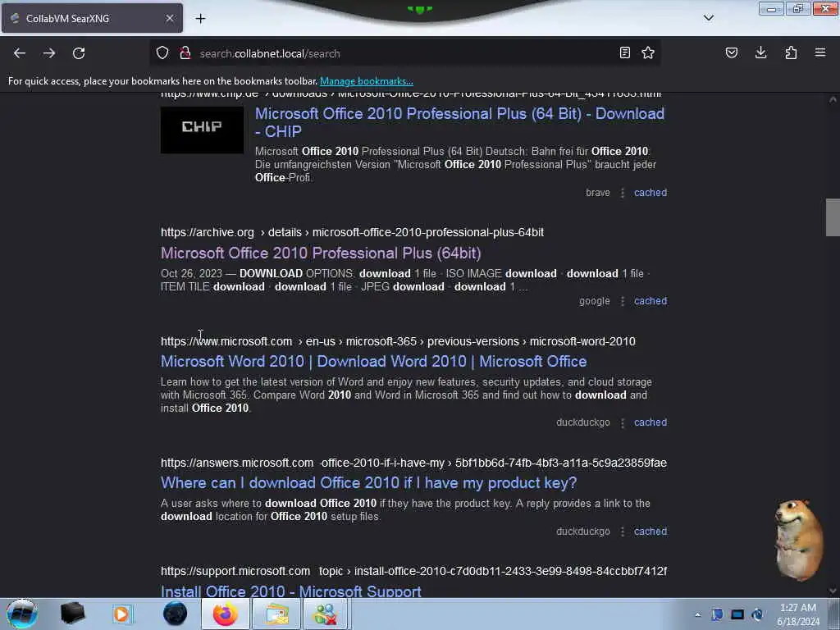Click the archive.org result URL text
Screen dimensions: 840x630
(352, 232)
